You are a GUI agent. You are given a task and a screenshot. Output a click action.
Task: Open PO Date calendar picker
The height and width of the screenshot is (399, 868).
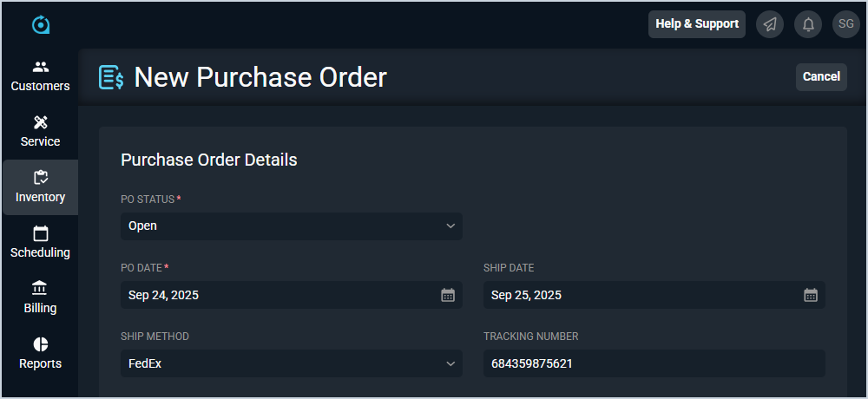pos(448,295)
